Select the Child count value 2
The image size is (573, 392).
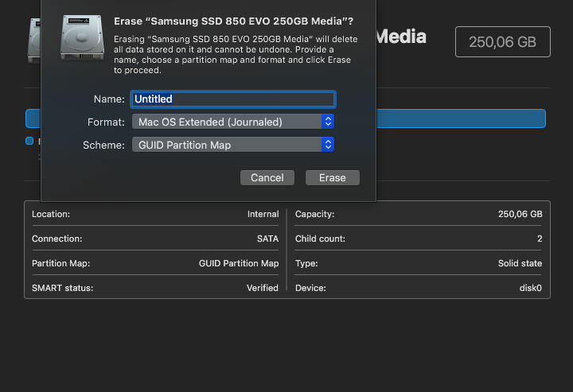(540, 239)
